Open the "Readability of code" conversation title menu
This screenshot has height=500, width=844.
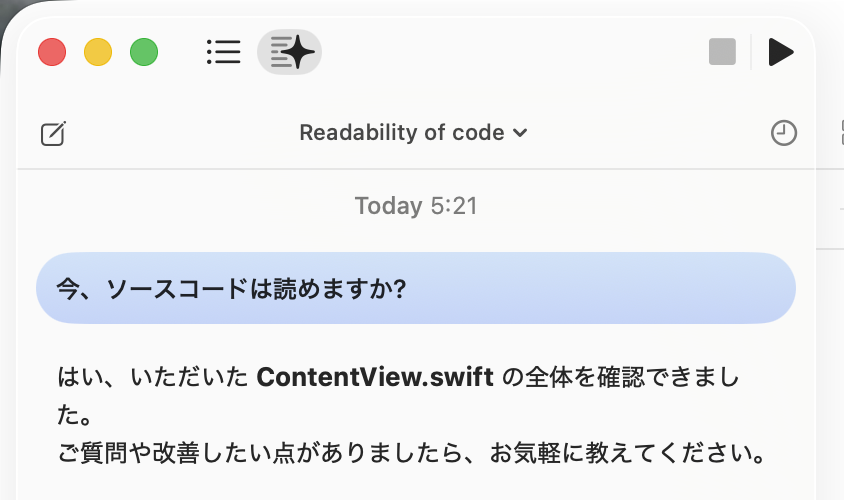pos(402,133)
